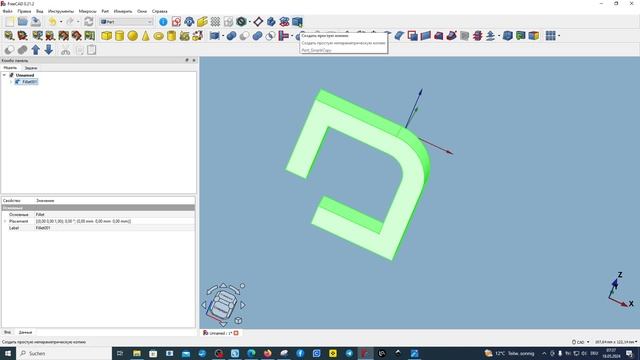Click the Cut boolean icon
640x360 pixels.
point(244,36)
